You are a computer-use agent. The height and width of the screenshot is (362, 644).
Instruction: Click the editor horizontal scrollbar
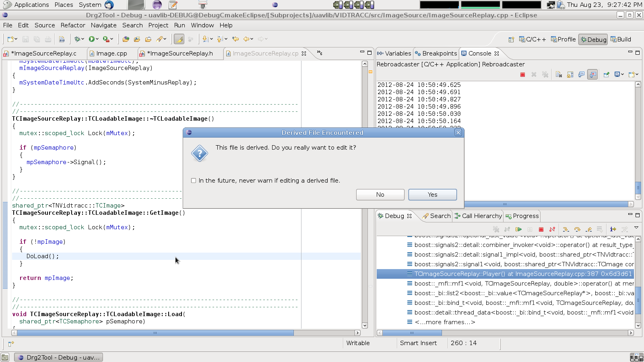tap(155, 333)
